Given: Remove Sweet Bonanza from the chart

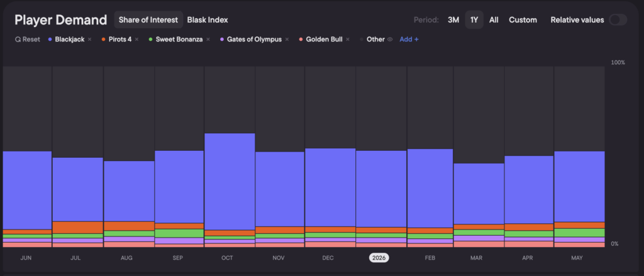Looking at the screenshot, I should [208, 40].
